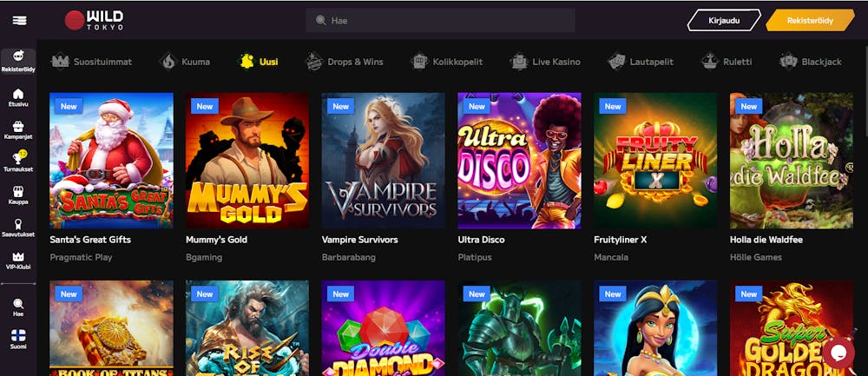
Task: Open Rise of game thumbnail with Poseidon
Action: [247, 328]
